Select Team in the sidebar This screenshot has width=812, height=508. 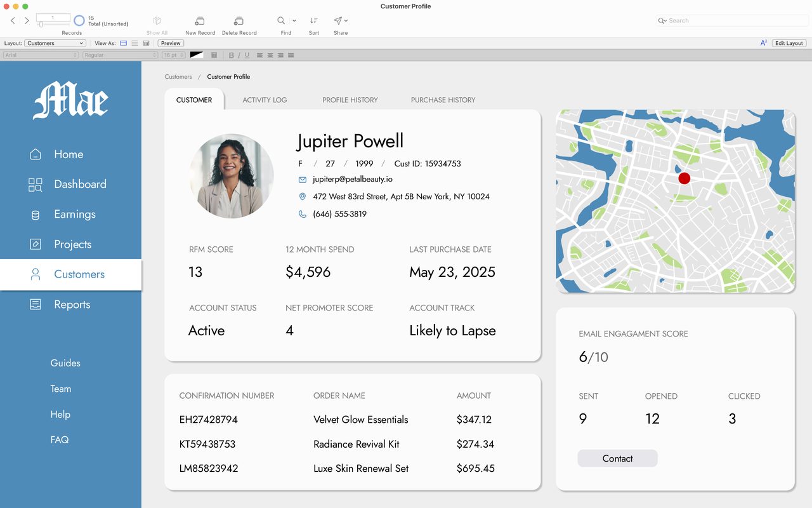click(61, 389)
